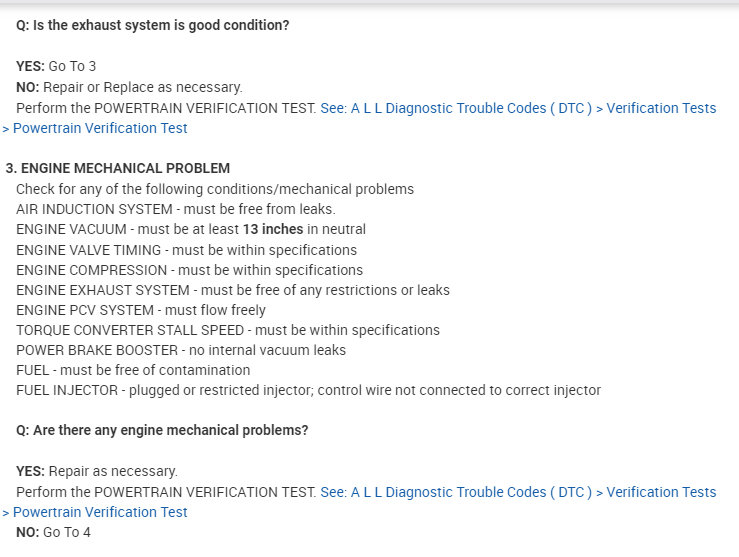This screenshot has height=557, width=739.
Task: Click the bold '13 inches' text
Action: point(273,229)
